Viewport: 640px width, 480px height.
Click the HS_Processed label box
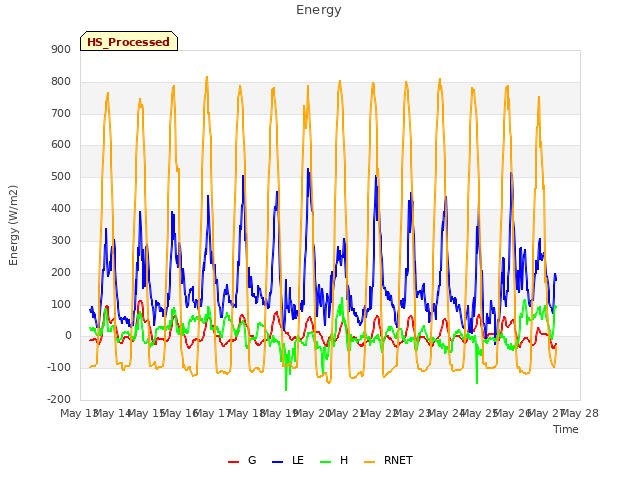[x=129, y=41]
